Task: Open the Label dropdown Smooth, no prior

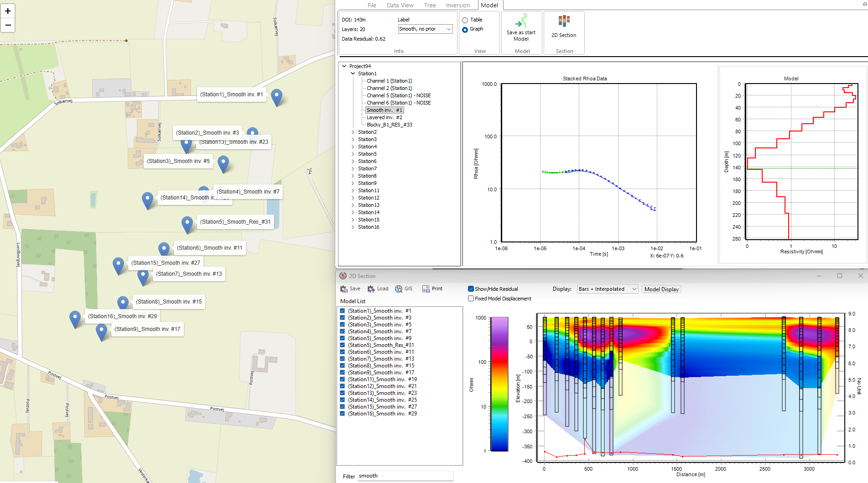Action: click(x=425, y=29)
